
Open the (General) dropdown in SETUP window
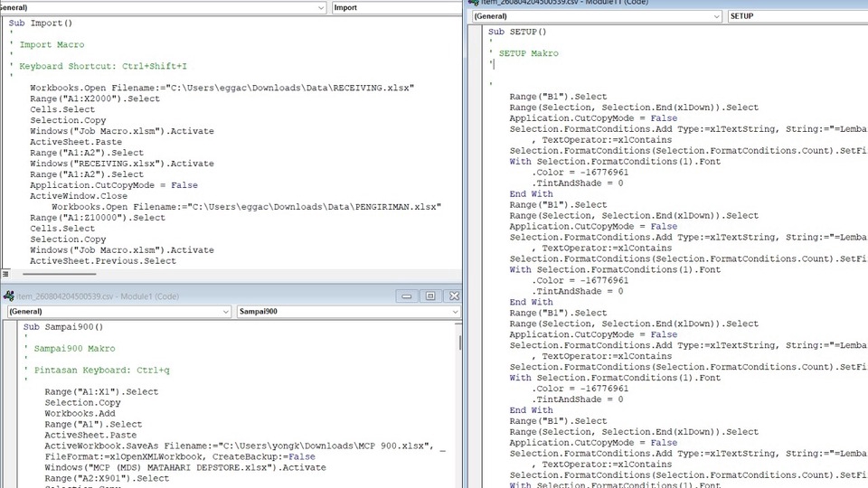[597, 16]
